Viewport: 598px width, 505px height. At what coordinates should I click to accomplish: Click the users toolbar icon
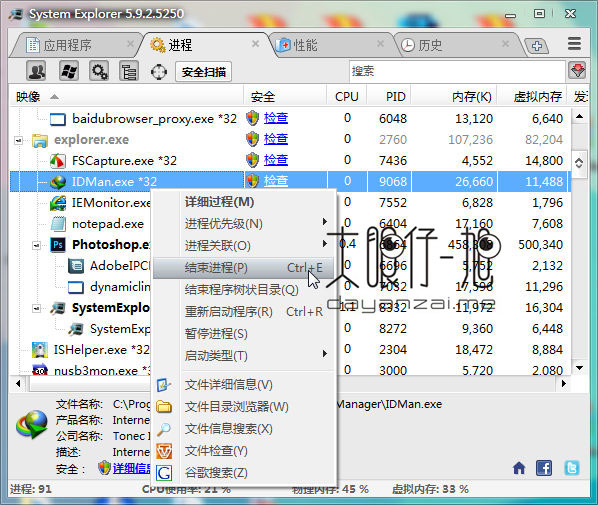[x=36, y=71]
